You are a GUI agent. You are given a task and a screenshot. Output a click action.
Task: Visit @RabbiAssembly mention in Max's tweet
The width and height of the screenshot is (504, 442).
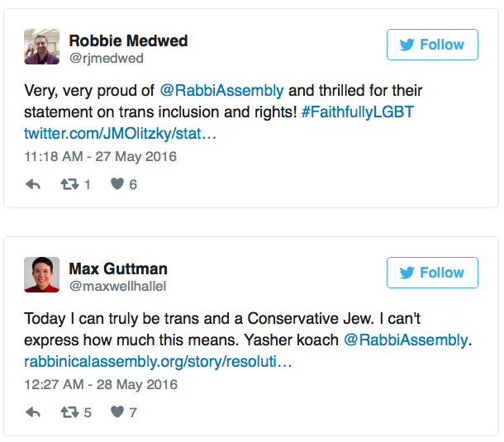click(x=405, y=340)
